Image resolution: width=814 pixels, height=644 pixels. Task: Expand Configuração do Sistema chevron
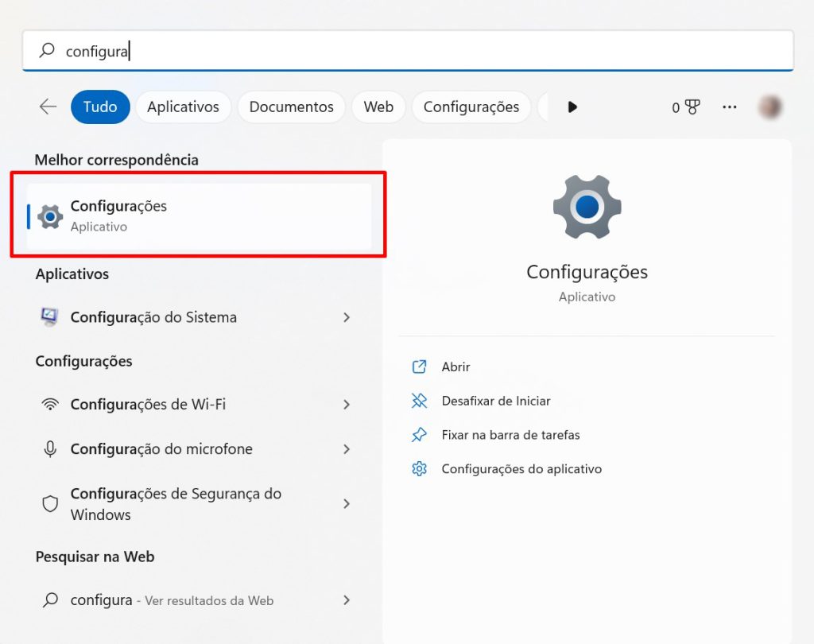347,317
